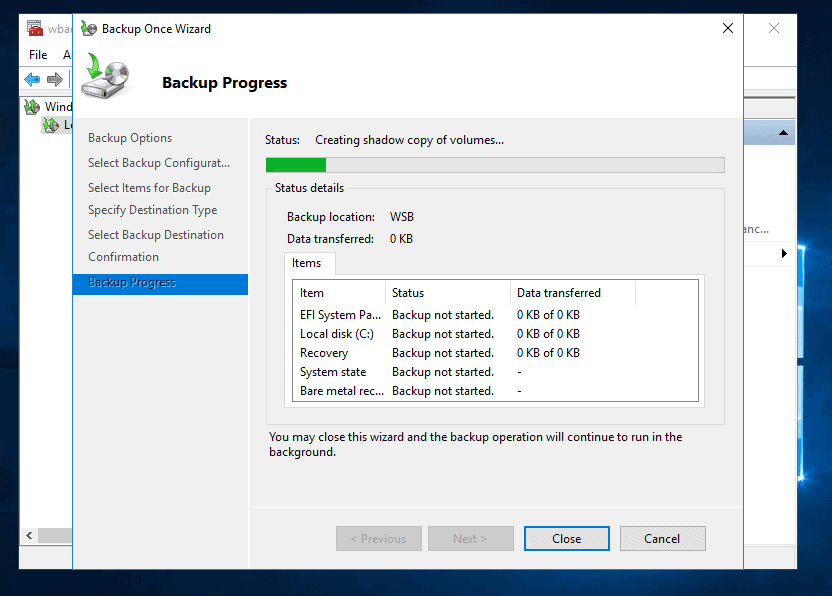Collapse the Actions pane section arrow
This screenshot has width=832, height=596.
pyautogui.click(x=783, y=133)
